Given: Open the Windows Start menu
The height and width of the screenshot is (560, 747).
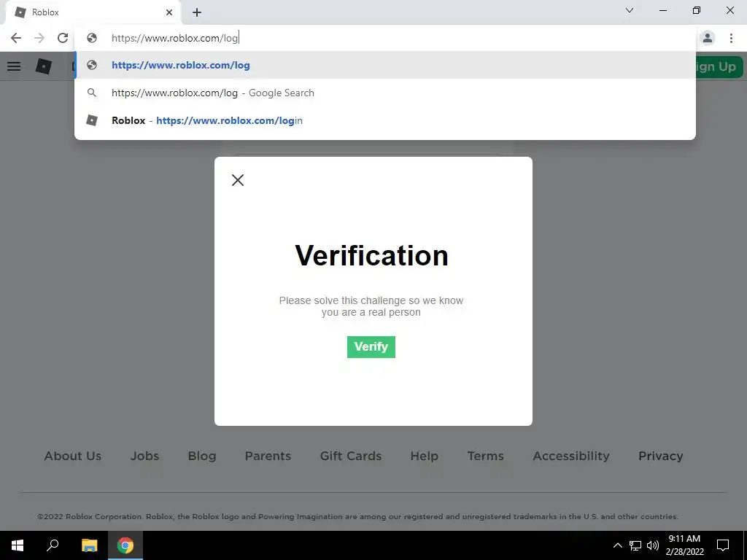Looking at the screenshot, I should click(18, 545).
